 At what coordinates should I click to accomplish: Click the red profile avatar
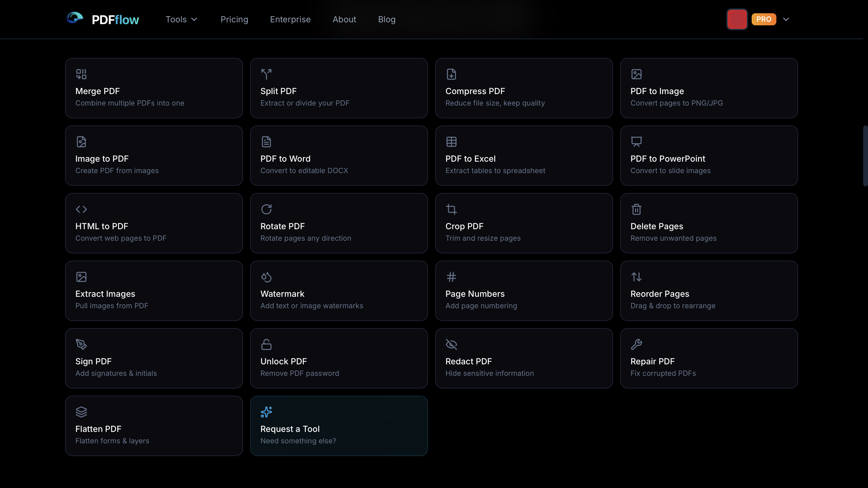pos(737,19)
